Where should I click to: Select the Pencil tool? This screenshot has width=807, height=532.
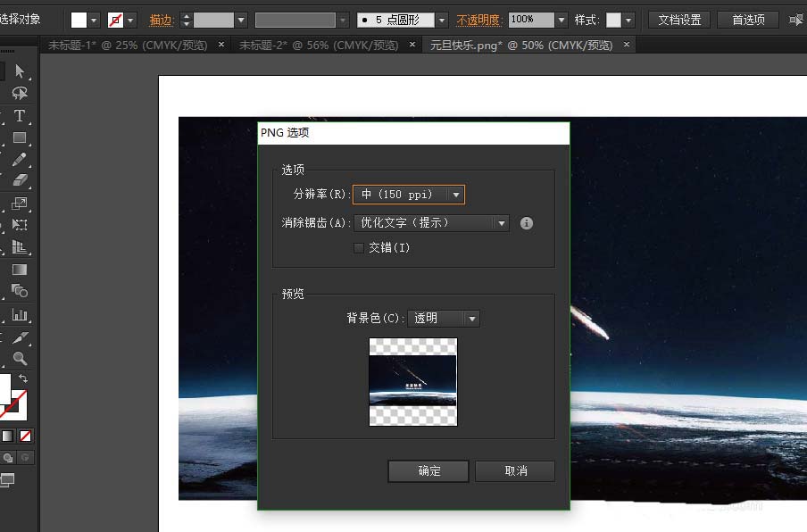20,159
